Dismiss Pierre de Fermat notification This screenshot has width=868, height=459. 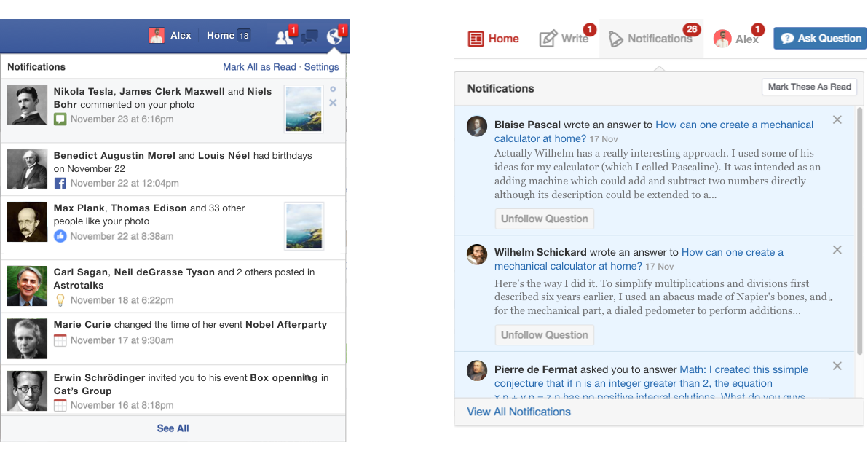point(837,366)
